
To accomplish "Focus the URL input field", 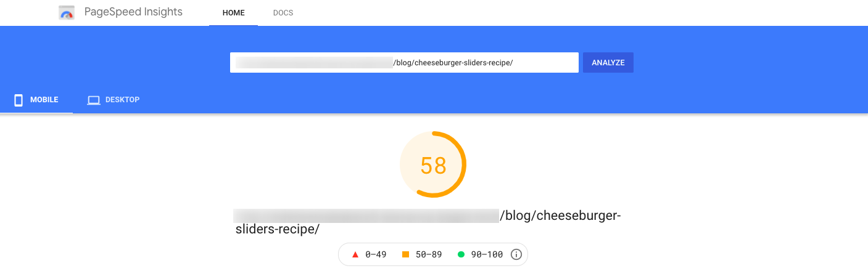I will [404, 63].
